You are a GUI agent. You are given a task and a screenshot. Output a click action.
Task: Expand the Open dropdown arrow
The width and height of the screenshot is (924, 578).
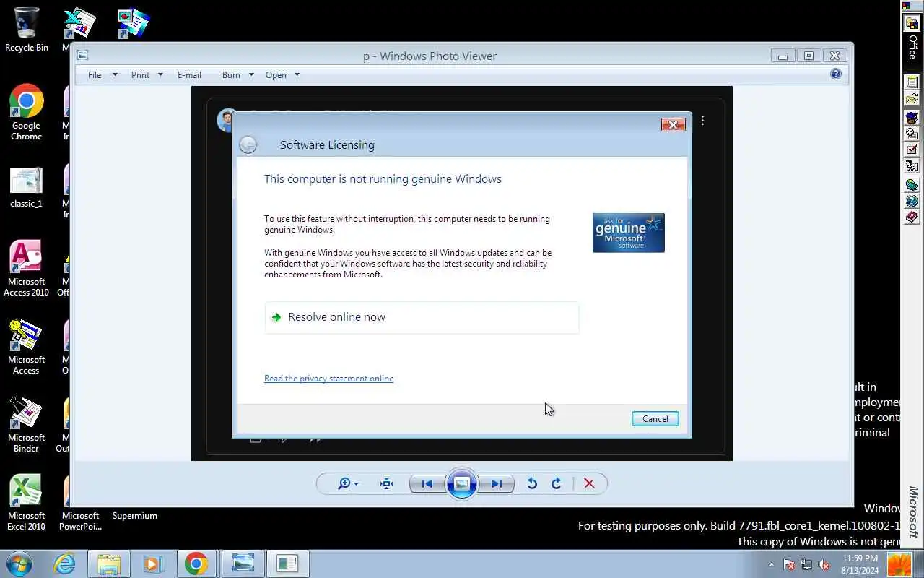(297, 74)
